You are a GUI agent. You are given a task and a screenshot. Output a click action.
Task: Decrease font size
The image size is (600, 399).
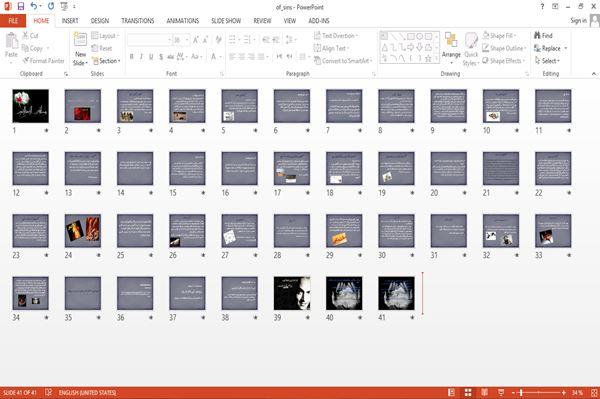click(205, 40)
